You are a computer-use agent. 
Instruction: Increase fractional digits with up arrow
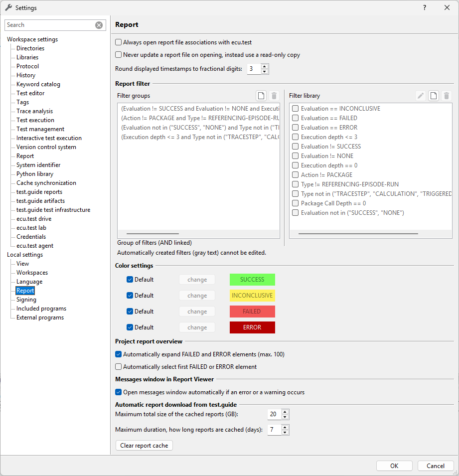pos(265,66)
